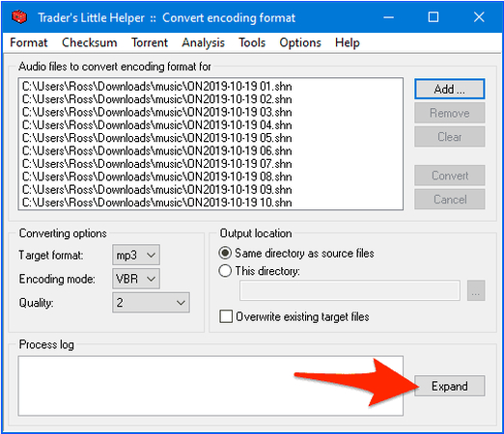This screenshot has width=504, height=434.
Task: Open the Quality dropdown showing 2
Action: (x=151, y=303)
